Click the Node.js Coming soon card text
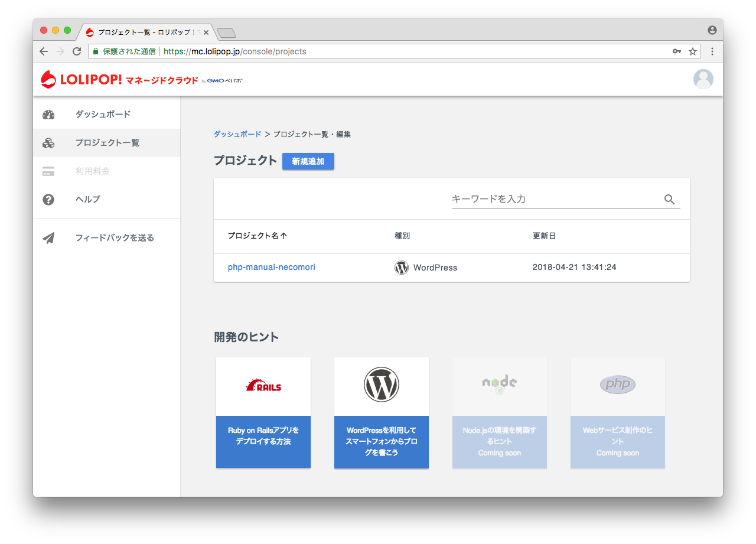Screen dimensions: 756x544 (x=500, y=442)
